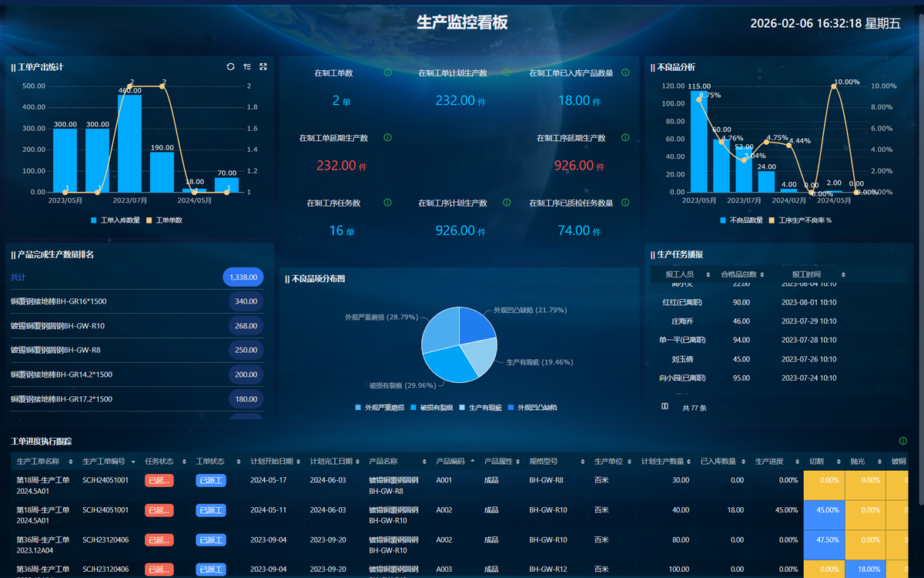Open sort options icon in 工单产出统计 panel

(247, 67)
